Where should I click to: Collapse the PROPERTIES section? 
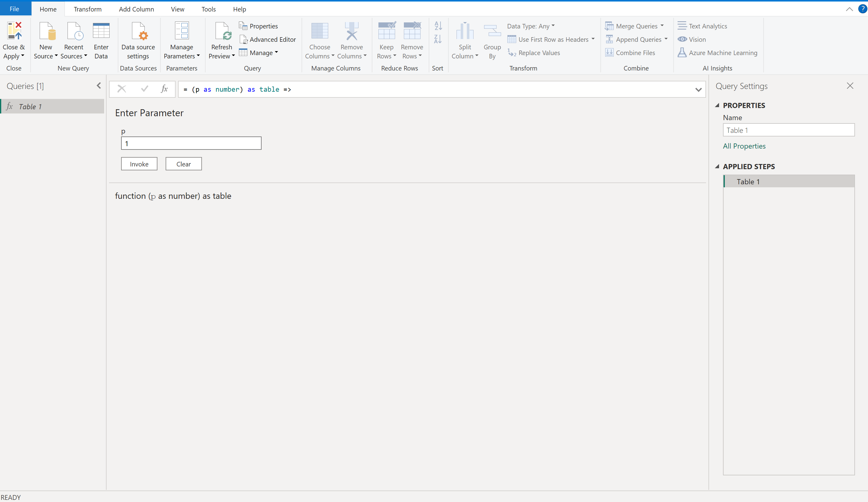pos(717,105)
